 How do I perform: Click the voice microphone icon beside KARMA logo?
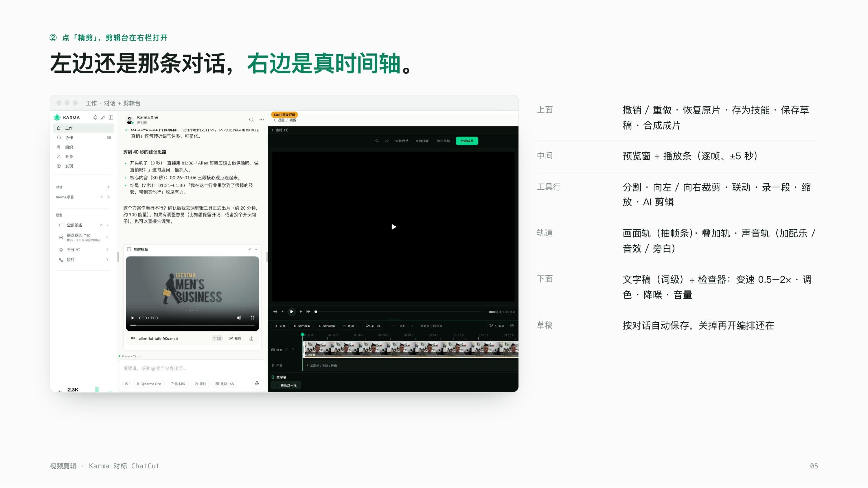[x=95, y=118]
